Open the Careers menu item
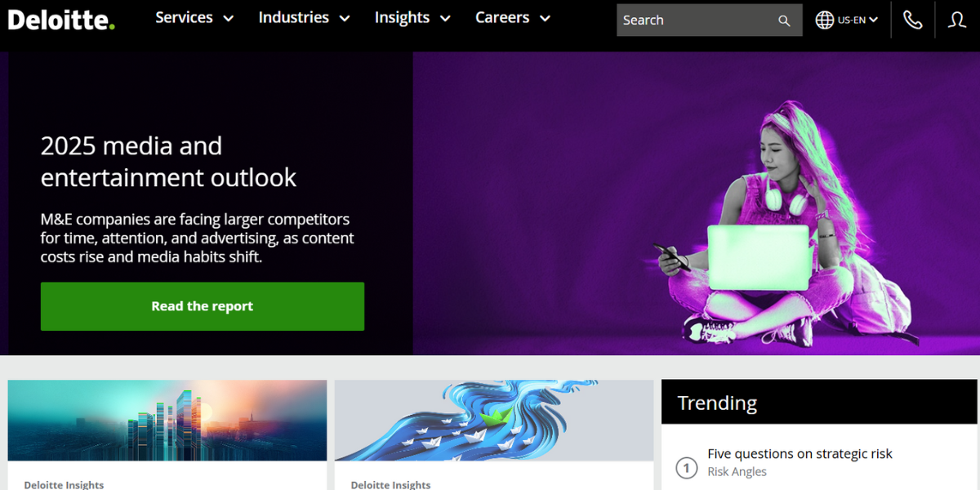Viewport: 980px width, 490px height. (x=502, y=18)
